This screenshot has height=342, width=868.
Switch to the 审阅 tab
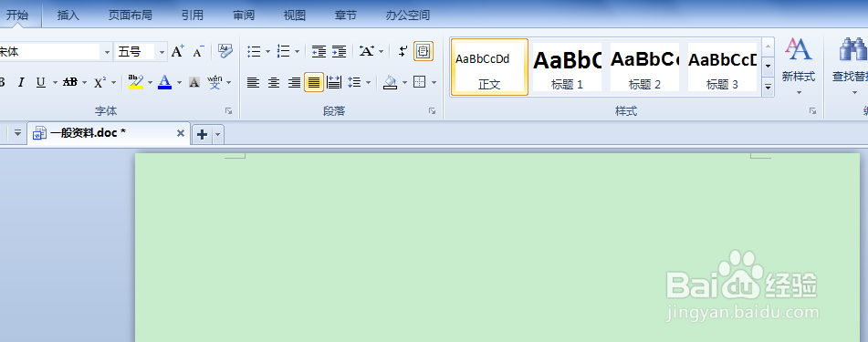tap(244, 16)
